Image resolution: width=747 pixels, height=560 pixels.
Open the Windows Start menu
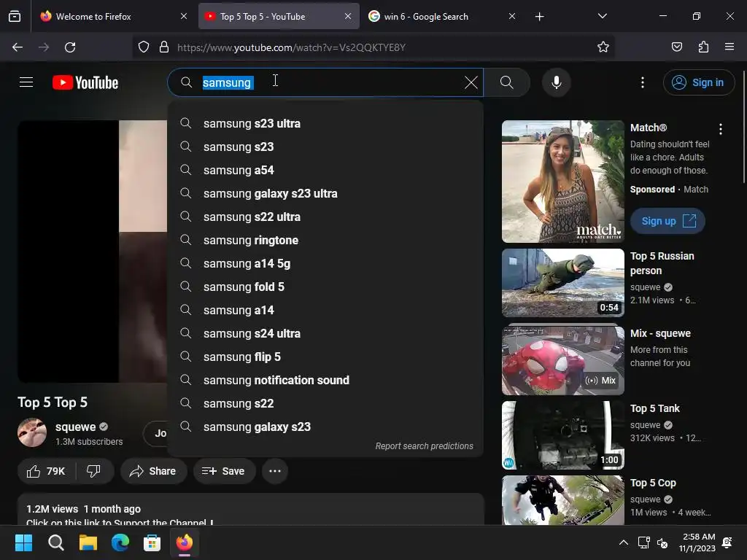(x=23, y=542)
